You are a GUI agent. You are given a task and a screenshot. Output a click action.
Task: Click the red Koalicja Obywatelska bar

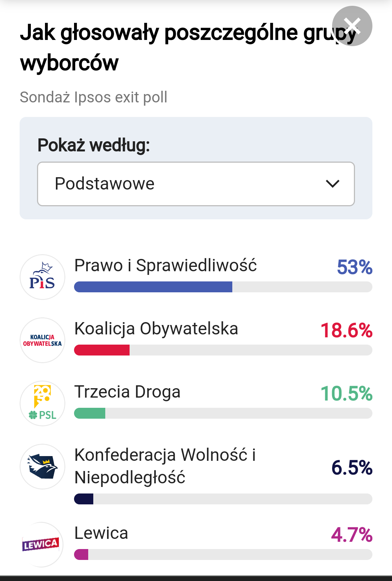point(102,350)
